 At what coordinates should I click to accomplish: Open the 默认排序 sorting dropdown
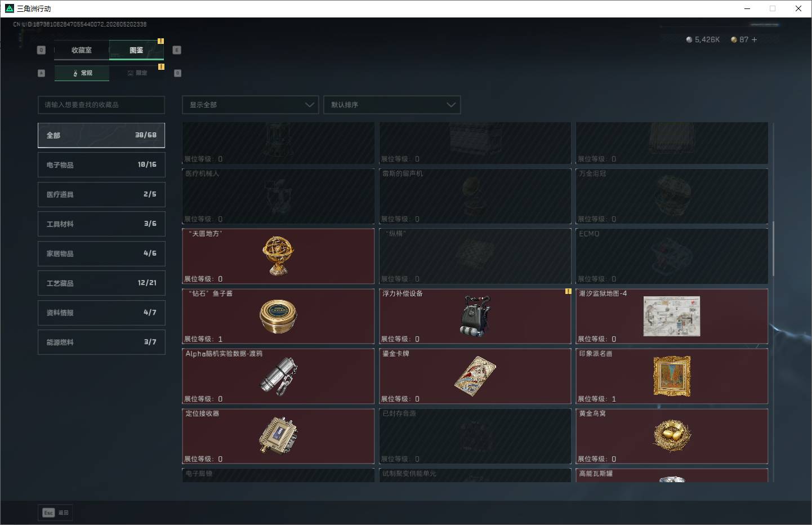click(x=392, y=105)
